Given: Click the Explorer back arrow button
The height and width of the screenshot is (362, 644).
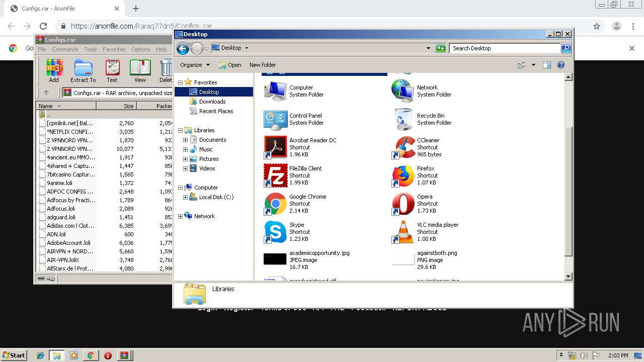Looking at the screenshot, I should 183,48.
